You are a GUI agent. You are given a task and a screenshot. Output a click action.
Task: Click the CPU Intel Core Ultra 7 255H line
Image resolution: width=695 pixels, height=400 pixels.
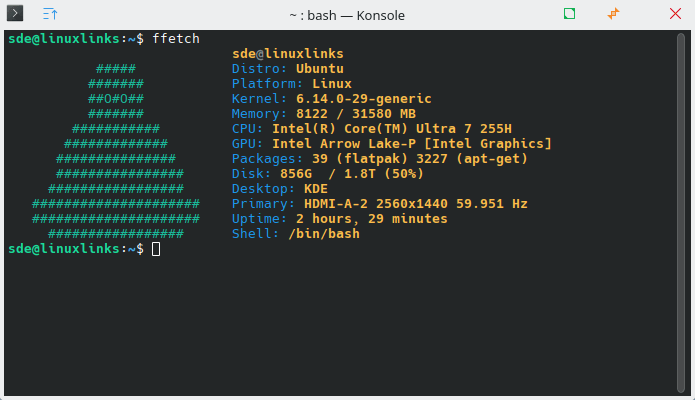[371, 129]
